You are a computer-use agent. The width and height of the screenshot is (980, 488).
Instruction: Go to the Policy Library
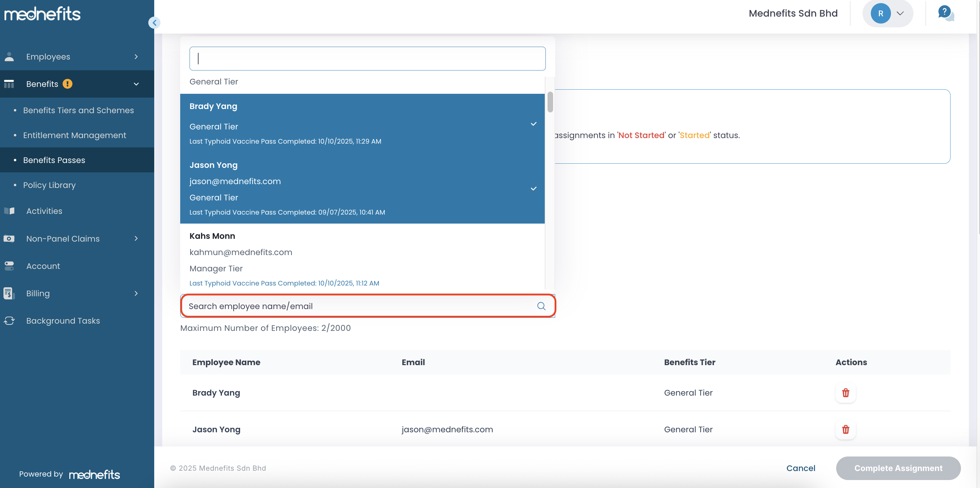point(49,185)
